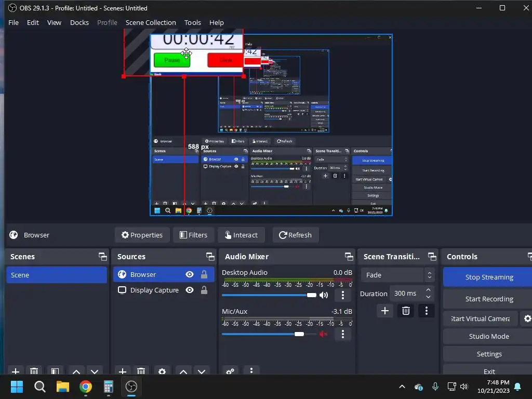Open Audio Mixer menu dots at bottom
Image resolution: width=532 pixels, height=399 pixels.
click(x=251, y=370)
